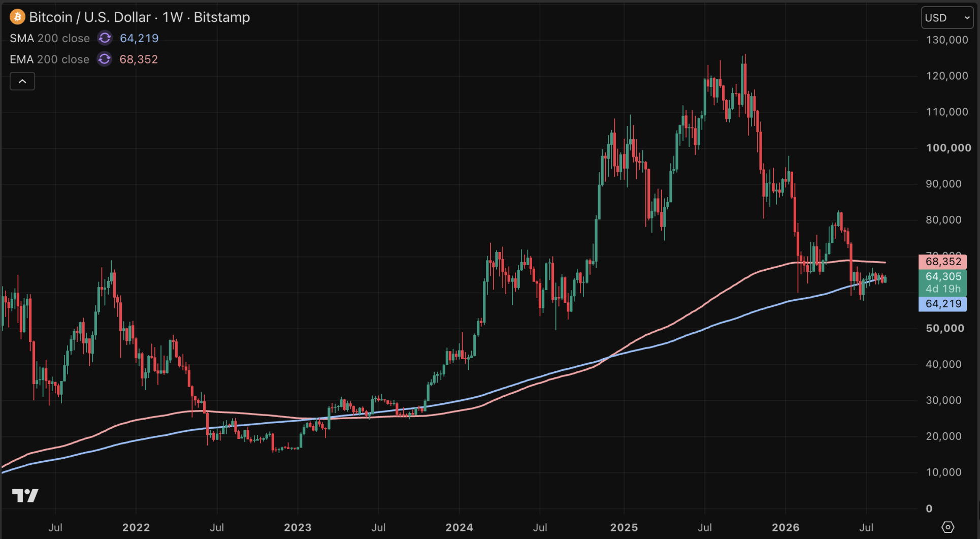Collapse the indicator legend with the chevron

click(x=22, y=81)
